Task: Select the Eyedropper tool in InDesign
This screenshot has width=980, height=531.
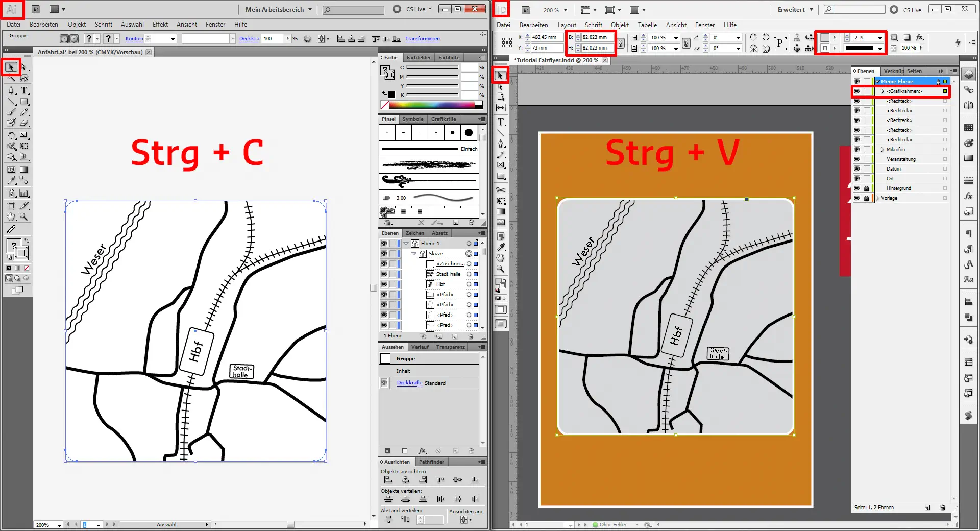Action: 501,247
